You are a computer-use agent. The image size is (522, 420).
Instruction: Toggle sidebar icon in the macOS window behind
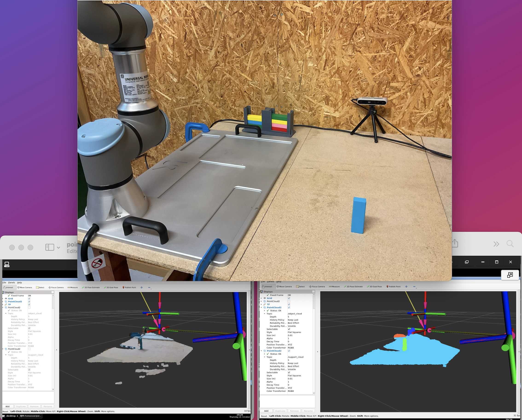pos(50,247)
